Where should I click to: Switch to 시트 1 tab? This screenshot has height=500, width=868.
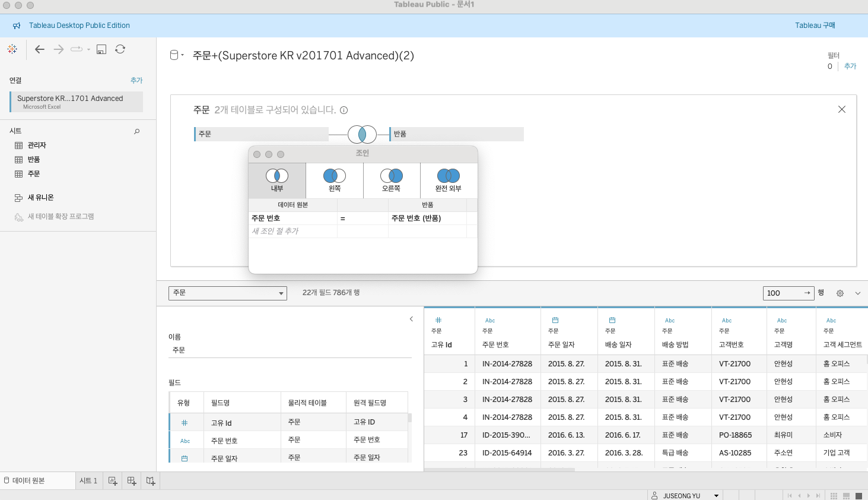(88, 481)
